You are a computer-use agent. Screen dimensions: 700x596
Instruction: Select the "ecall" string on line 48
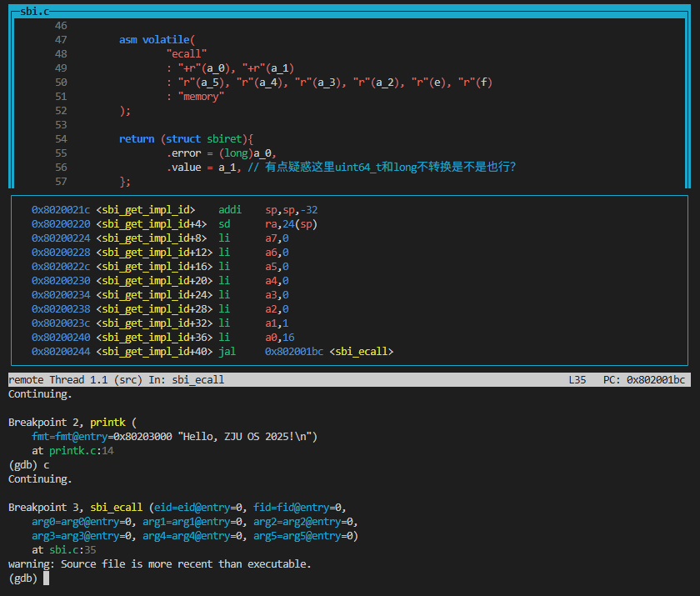click(186, 54)
